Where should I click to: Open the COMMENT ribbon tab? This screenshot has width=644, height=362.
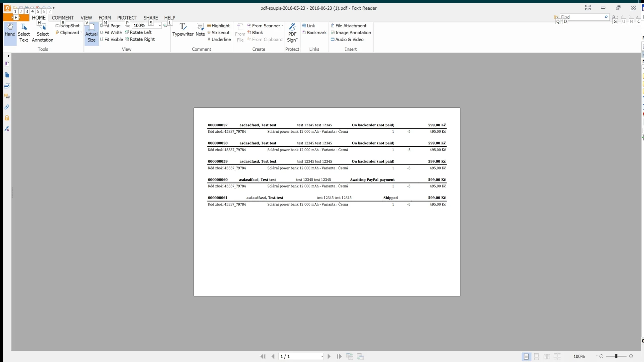[63, 18]
